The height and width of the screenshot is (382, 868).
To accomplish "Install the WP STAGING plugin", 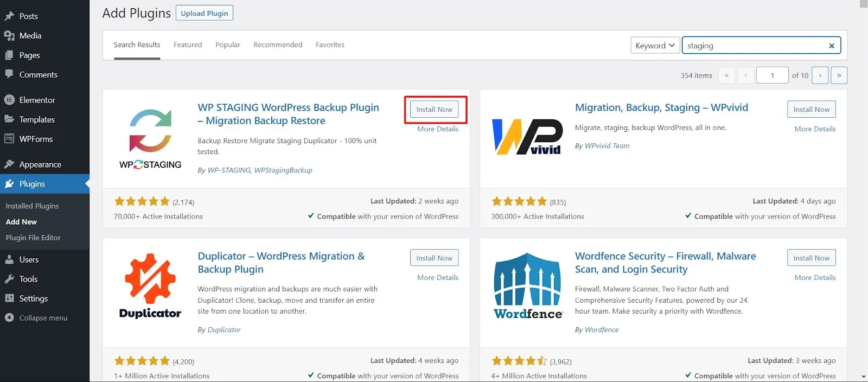I will (x=435, y=110).
